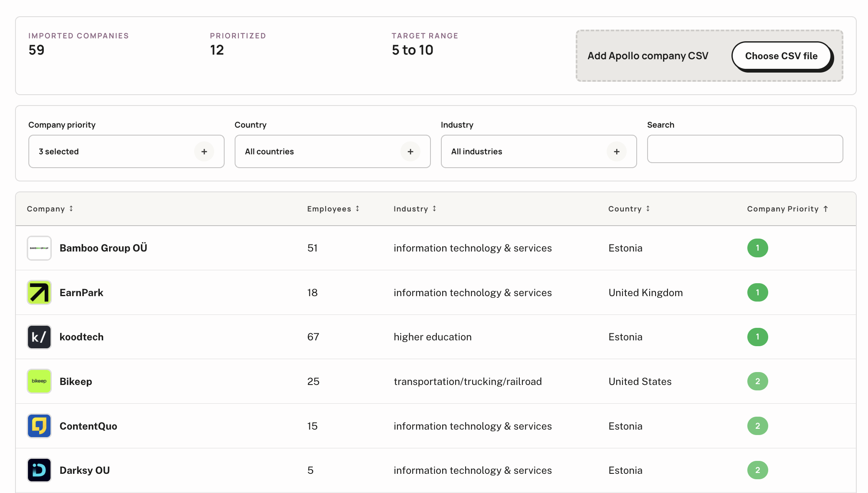
Task: Expand Country filter with plus button
Action: (410, 151)
